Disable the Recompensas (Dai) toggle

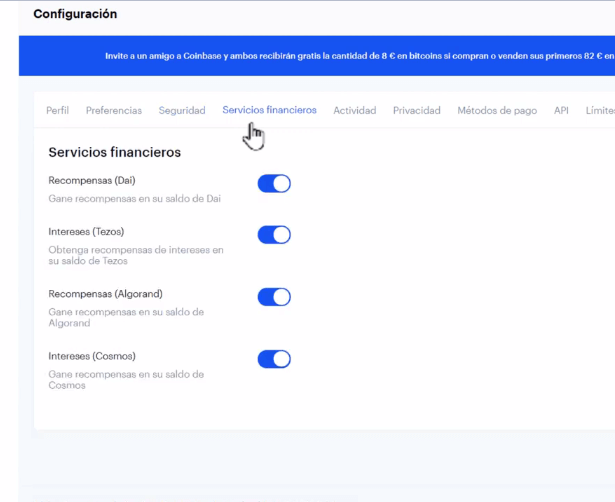(274, 184)
